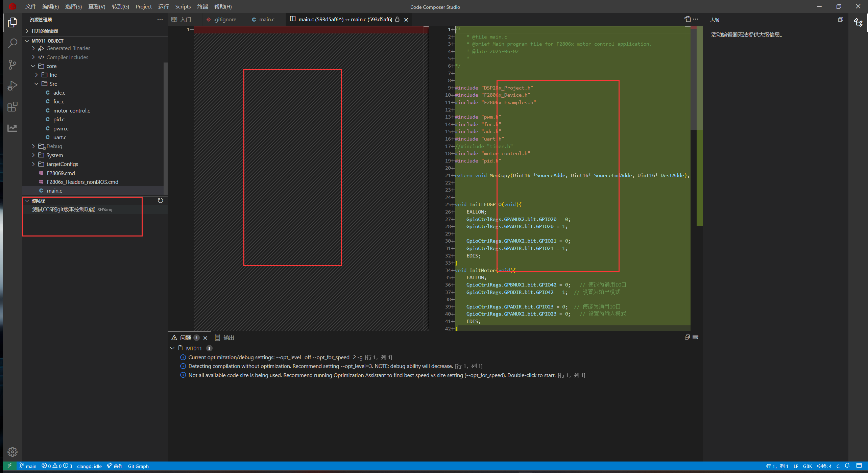Click the notifications bell in status bar
Viewport: 868px width, 473px height.
click(847, 466)
